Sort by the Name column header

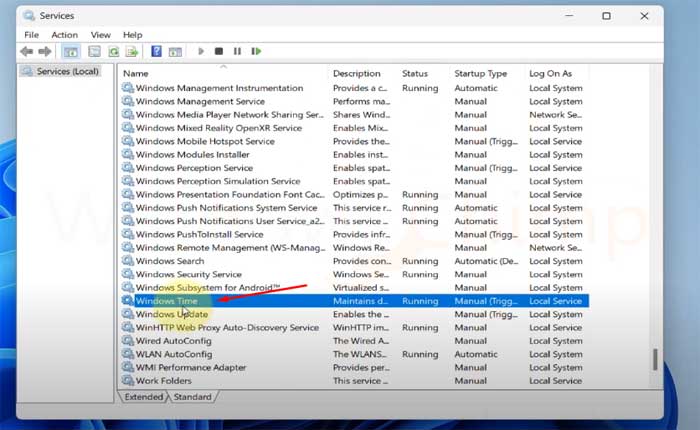pyautogui.click(x=136, y=73)
